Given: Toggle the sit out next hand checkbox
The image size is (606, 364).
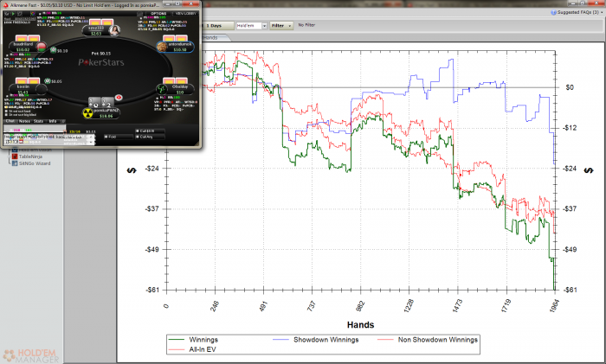Looking at the screenshot, I should pyautogui.click(x=6, y=111).
